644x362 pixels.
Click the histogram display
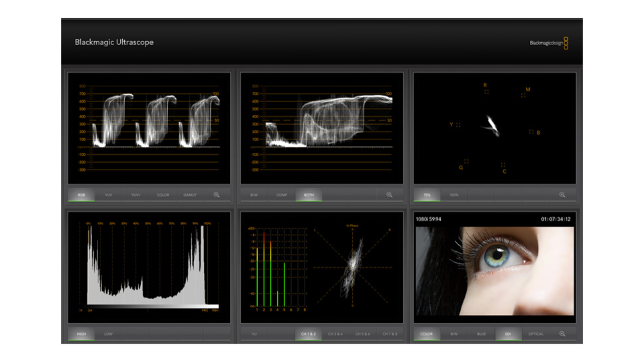pos(149,267)
